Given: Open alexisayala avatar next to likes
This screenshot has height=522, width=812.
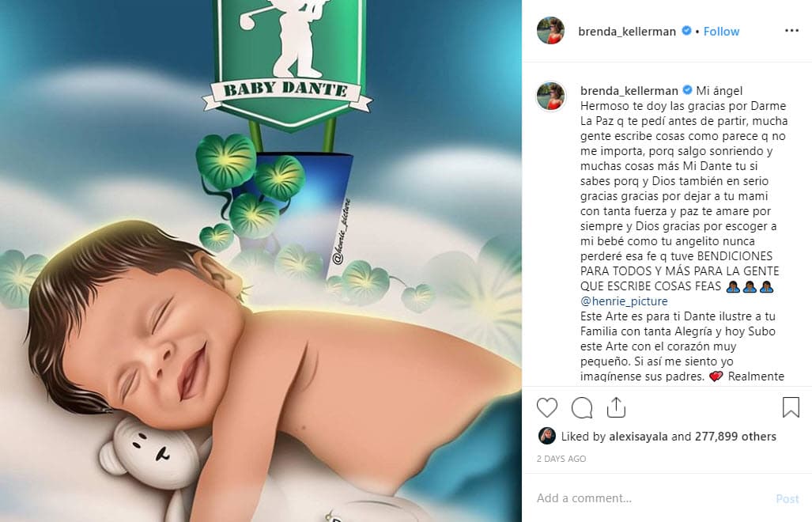Looking at the screenshot, I should pos(547,436).
